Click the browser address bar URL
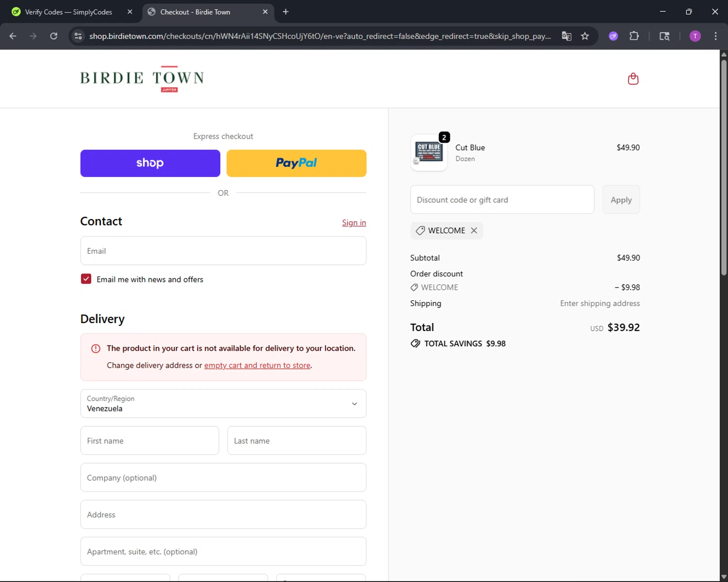The width and height of the screenshot is (728, 582). tap(320, 36)
